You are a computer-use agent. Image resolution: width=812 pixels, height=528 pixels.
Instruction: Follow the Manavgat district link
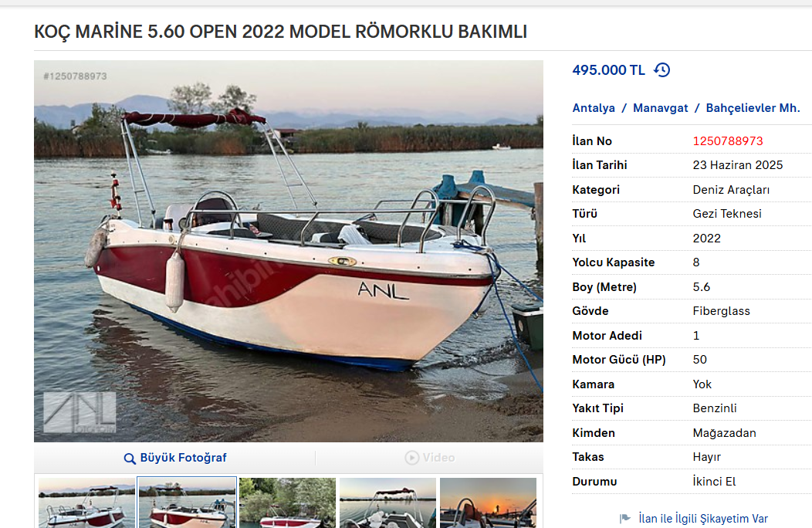coord(660,108)
